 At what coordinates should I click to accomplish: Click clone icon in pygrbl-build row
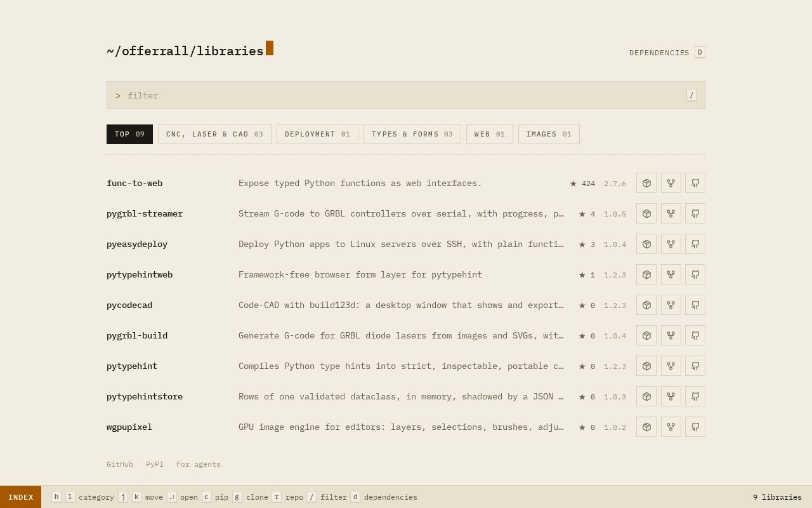(671, 335)
